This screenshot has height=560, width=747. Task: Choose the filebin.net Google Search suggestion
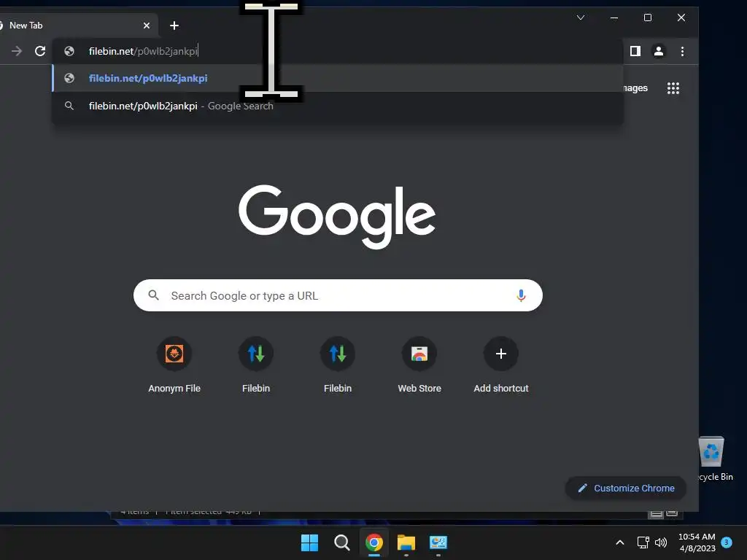338,106
